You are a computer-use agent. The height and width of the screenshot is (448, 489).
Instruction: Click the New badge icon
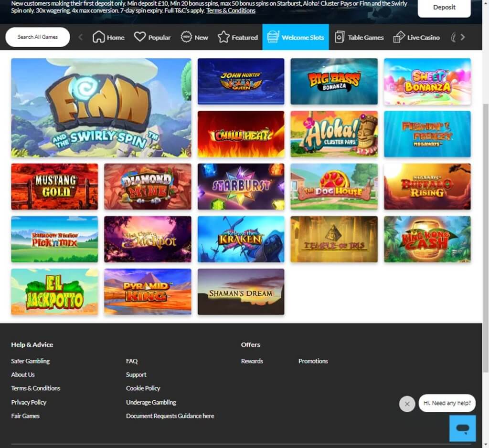pyautogui.click(x=186, y=37)
